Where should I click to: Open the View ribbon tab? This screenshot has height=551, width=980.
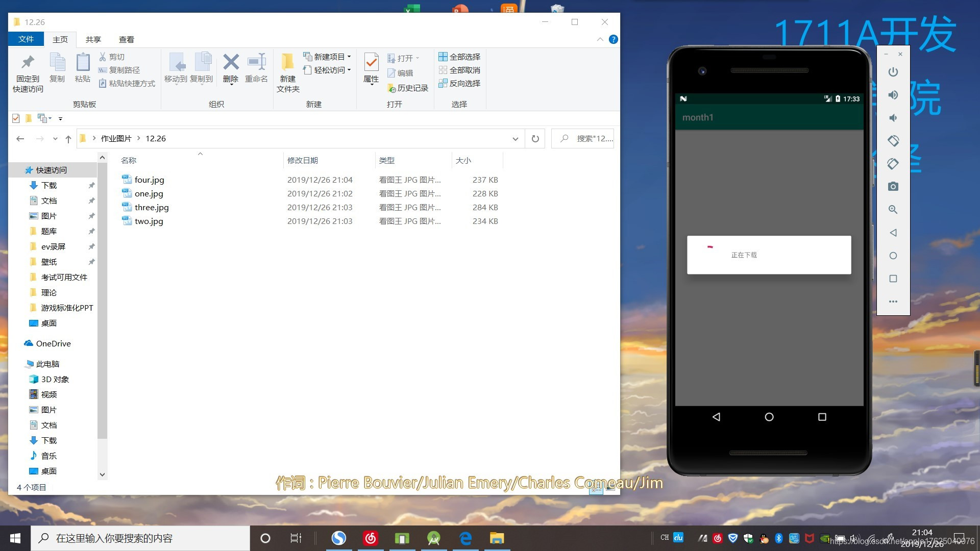(x=126, y=39)
